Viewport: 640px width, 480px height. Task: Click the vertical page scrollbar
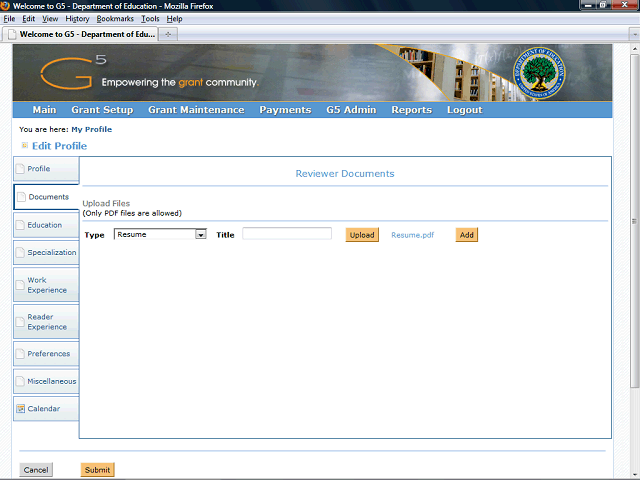(x=634, y=221)
